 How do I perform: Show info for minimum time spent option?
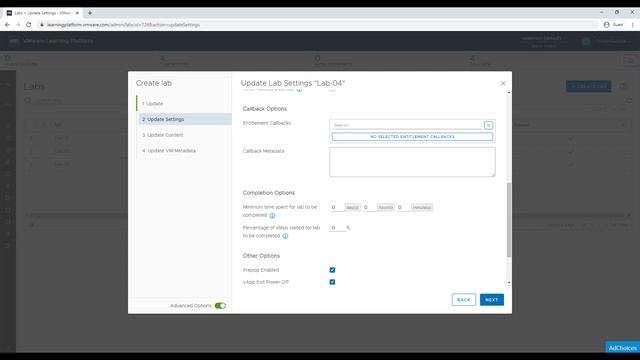(272, 216)
